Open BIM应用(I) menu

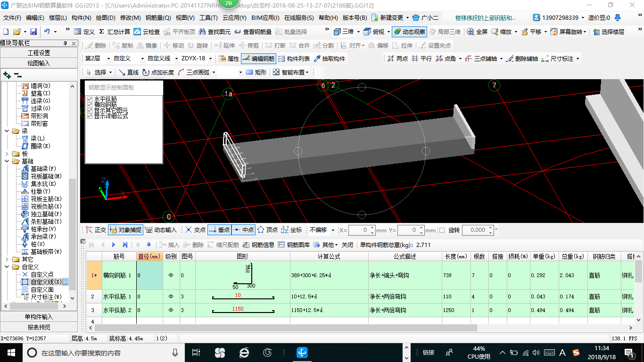pyautogui.click(x=265, y=18)
